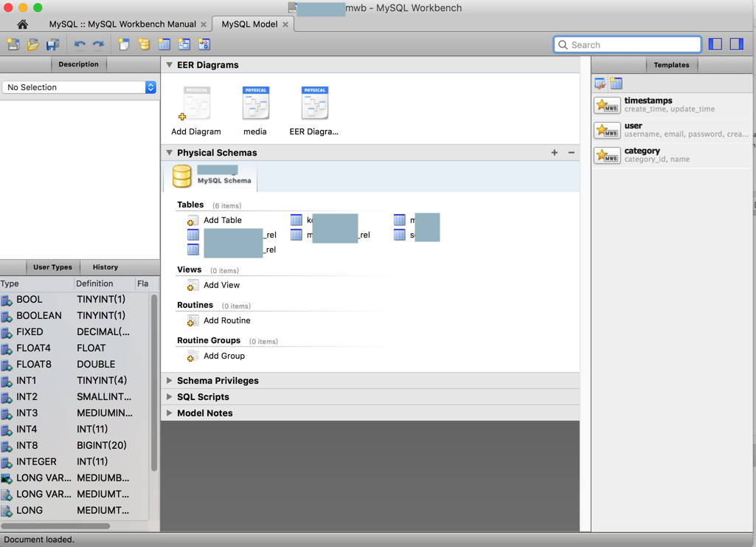This screenshot has height=547, width=756.
Task: Switch to MySQL Workbench Manual tab
Action: [122, 24]
